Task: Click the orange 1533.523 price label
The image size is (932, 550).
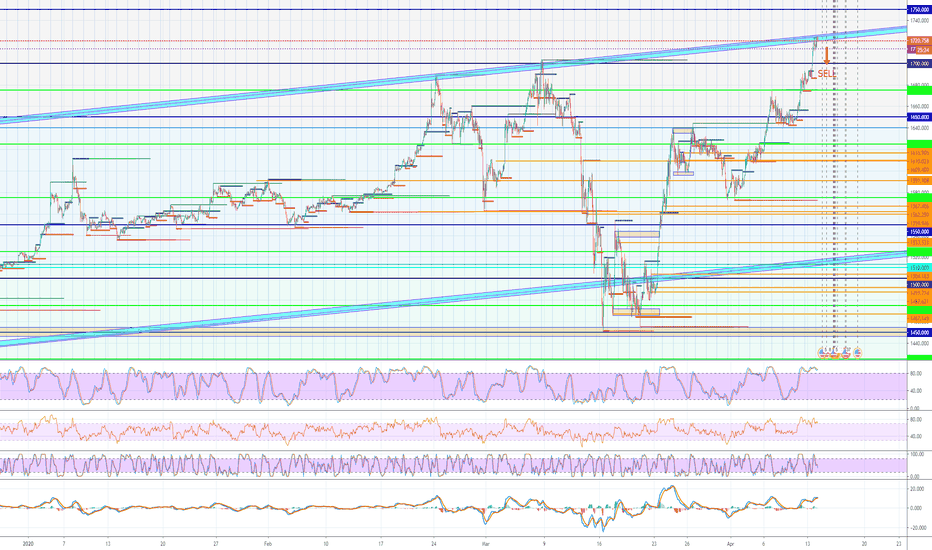Action: click(920, 243)
